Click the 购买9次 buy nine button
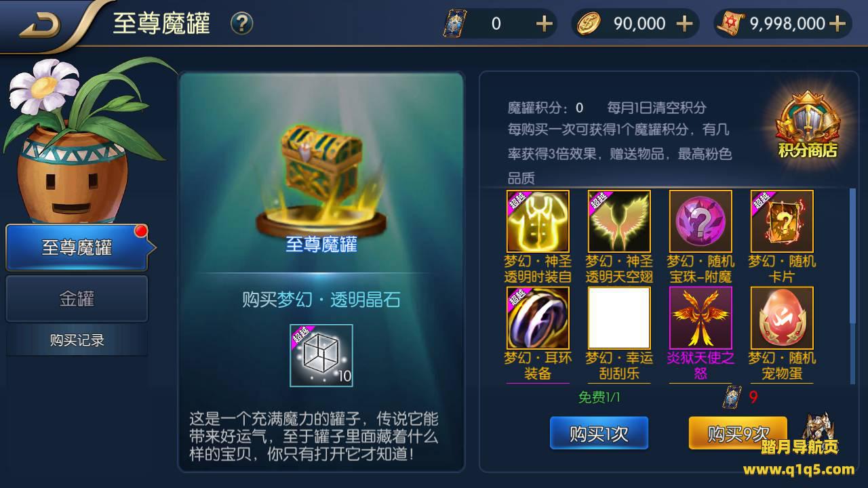The height and width of the screenshot is (488, 868). click(738, 434)
